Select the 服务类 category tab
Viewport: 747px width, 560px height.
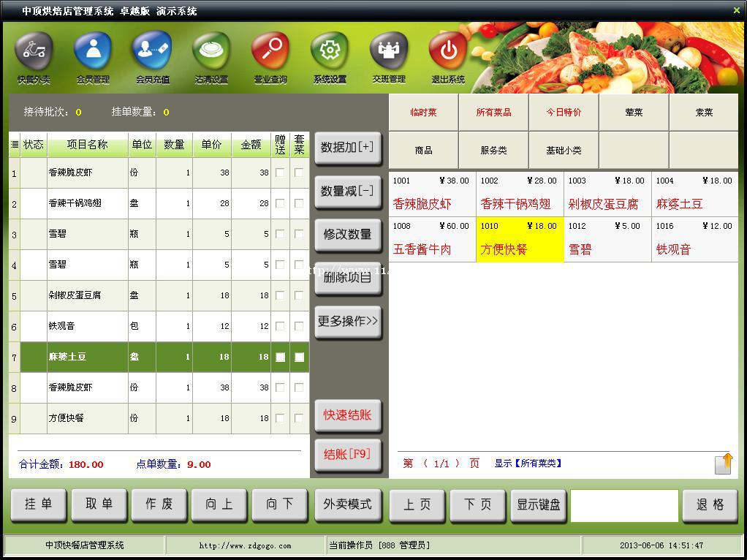[x=493, y=150]
